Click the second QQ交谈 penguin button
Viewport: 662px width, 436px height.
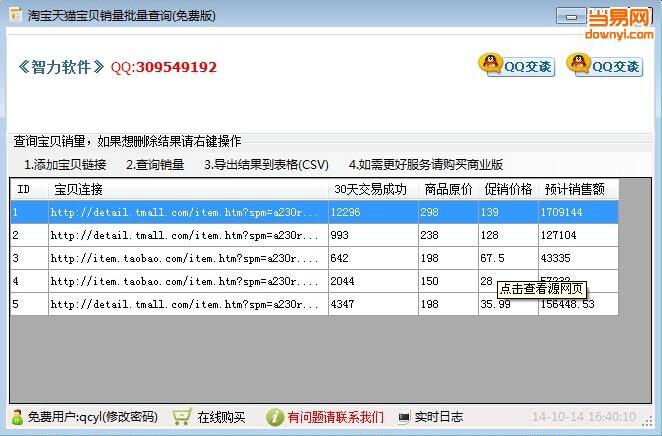[x=605, y=65]
